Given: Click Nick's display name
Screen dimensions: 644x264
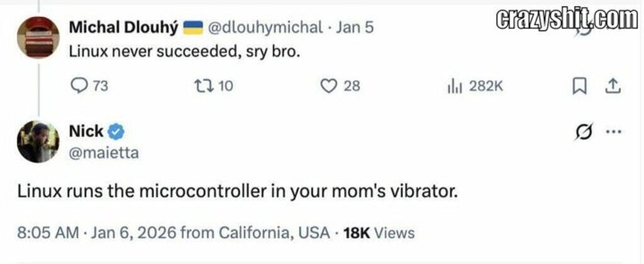Looking at the screenshot, I should point(86,132).
